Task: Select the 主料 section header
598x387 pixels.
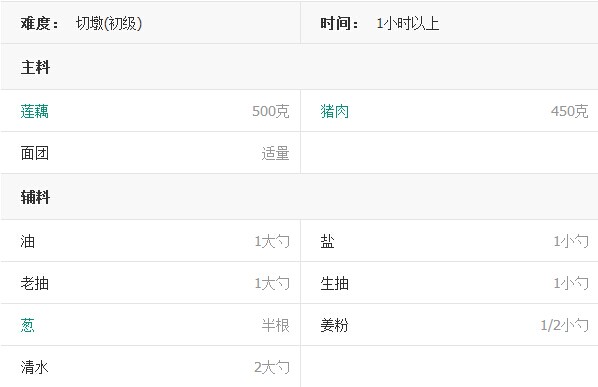Action: click(x=35, y=67)
